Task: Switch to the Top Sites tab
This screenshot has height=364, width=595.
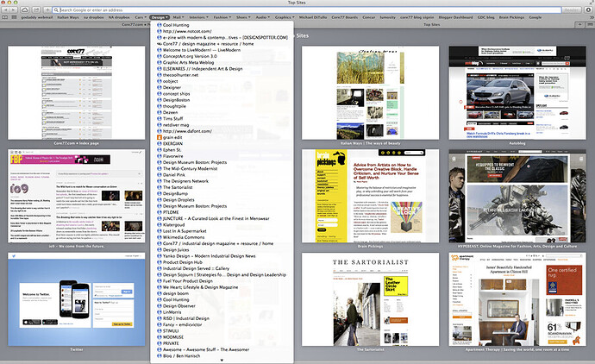Action: [431, 24]
